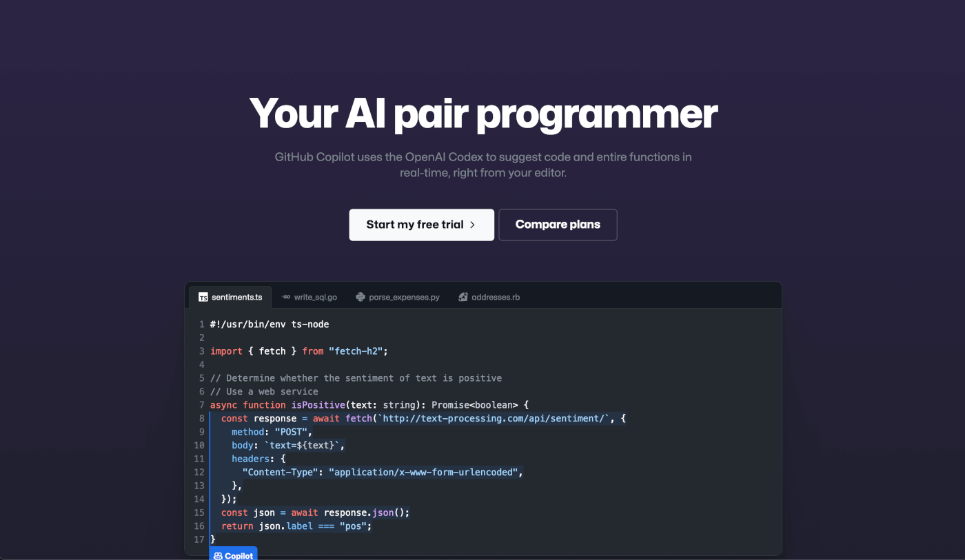Click the "fetch-h2" import string
The width and height of the screenshot is (965, 560).
point(356,351)
